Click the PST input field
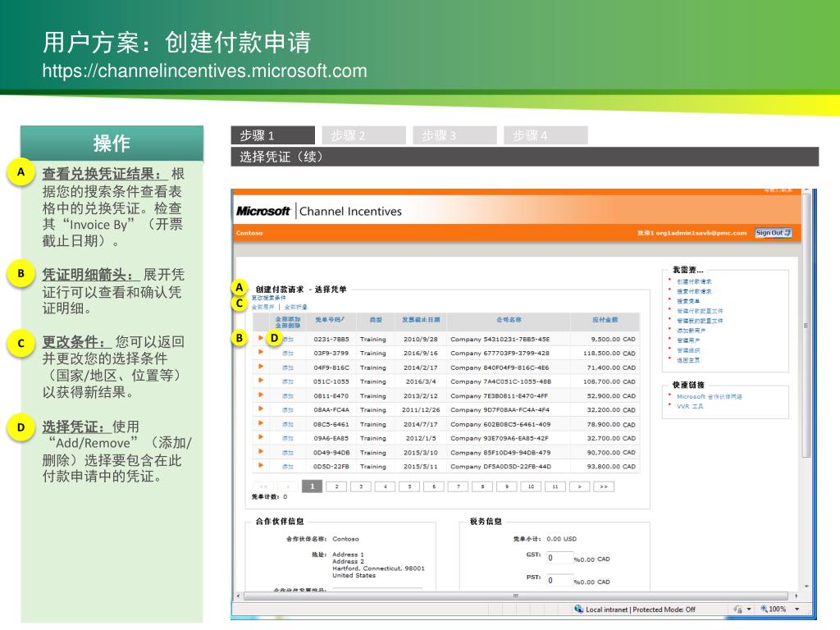The image size is (840, 630). 559,580
